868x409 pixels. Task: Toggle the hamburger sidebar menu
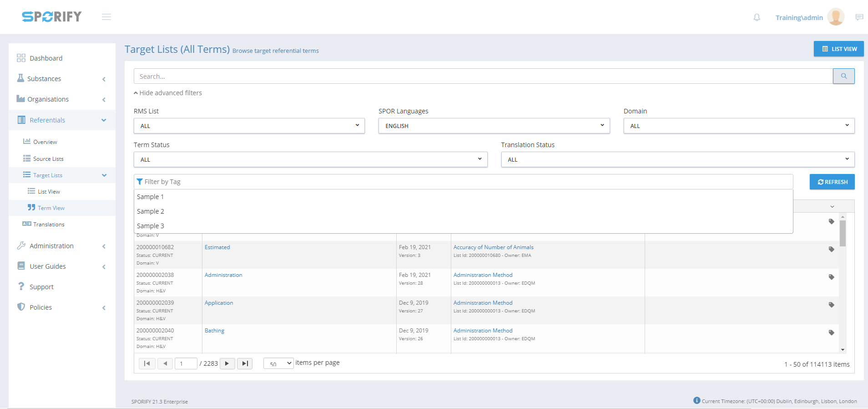[x=106, y=17]
